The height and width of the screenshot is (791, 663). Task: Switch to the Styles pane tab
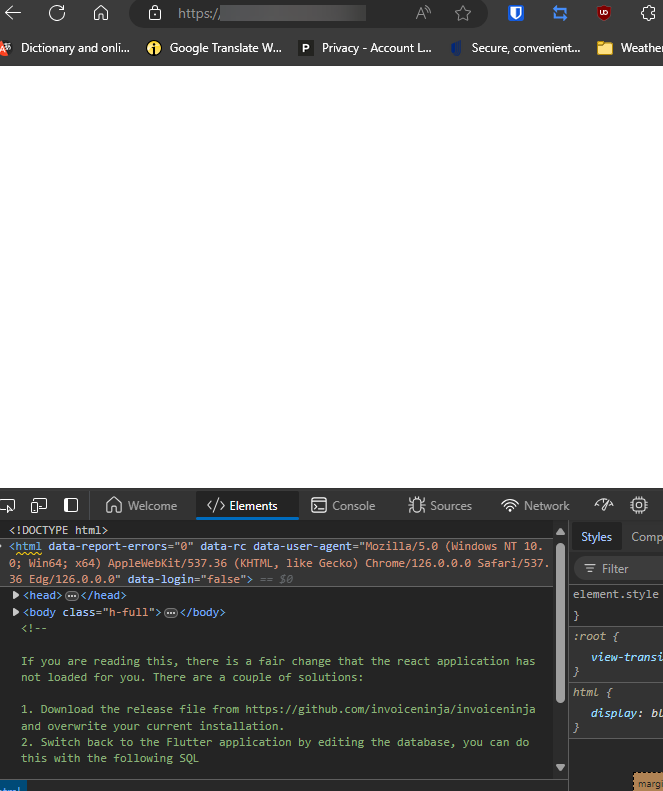click(x=596, y=537)
